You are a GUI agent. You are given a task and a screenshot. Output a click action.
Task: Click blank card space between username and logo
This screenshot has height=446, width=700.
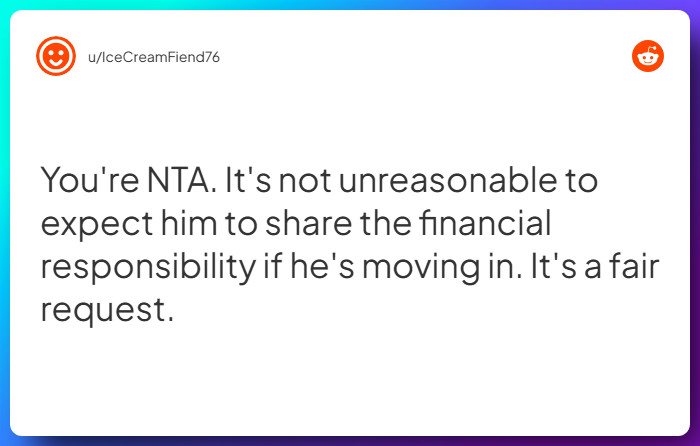pos(424,57)
